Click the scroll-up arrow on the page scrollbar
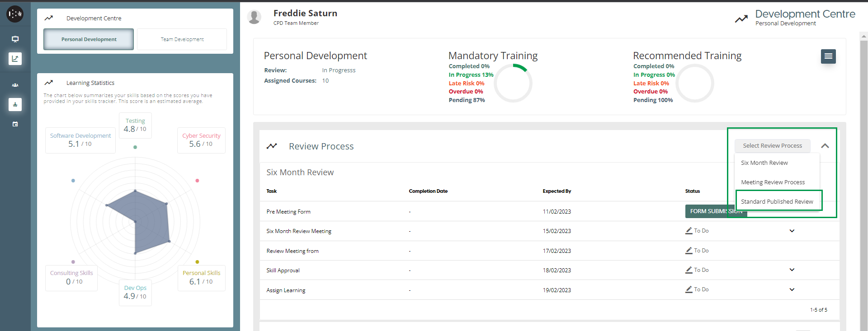The image size is (868, 331). tap(863, 36)
